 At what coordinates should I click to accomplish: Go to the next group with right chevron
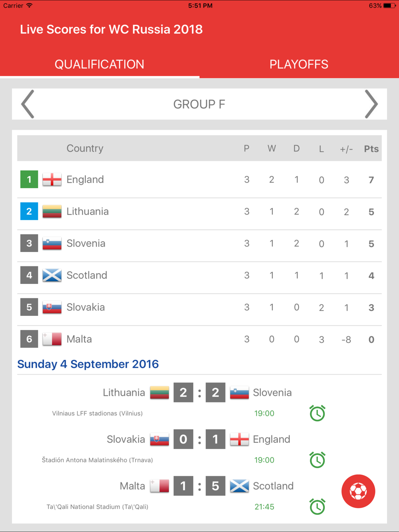[x=371, y=104]
